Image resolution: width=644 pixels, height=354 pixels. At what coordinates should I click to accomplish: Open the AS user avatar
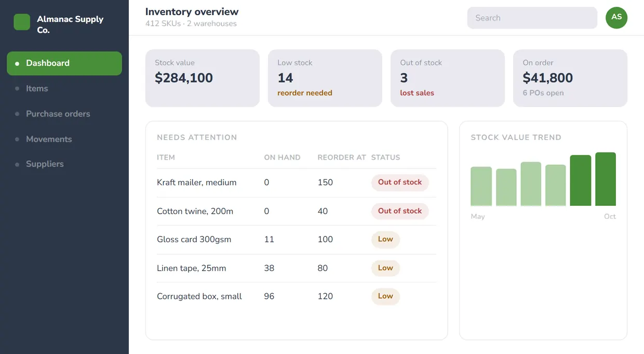click(x=616, y=18)
